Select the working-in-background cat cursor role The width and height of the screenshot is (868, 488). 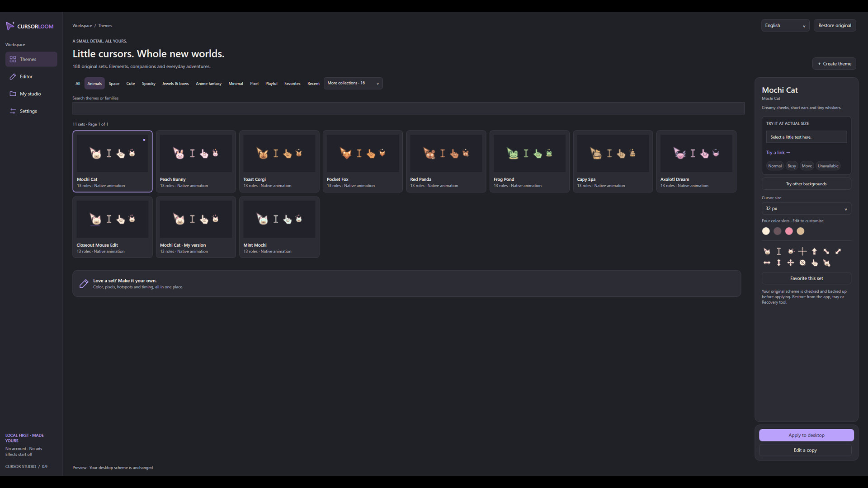click(826, 263)
